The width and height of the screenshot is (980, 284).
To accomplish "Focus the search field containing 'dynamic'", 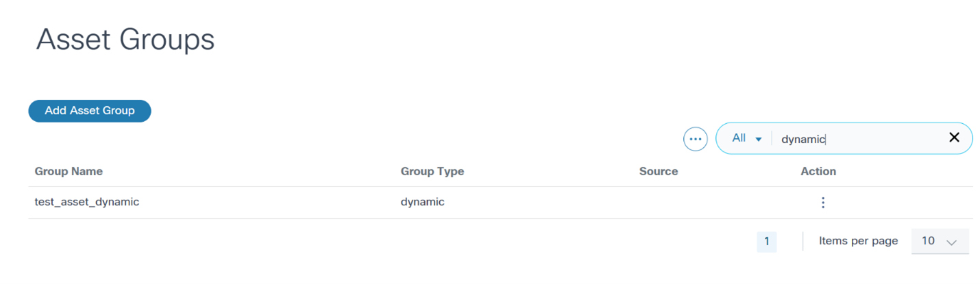I will (x=857, y=139).
